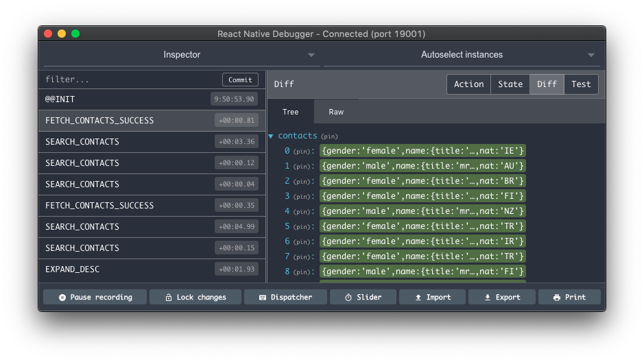The width and height of the screenshot is (644, 362).
Task: Click the Pause recording button
Action: [x=95, y=297]
